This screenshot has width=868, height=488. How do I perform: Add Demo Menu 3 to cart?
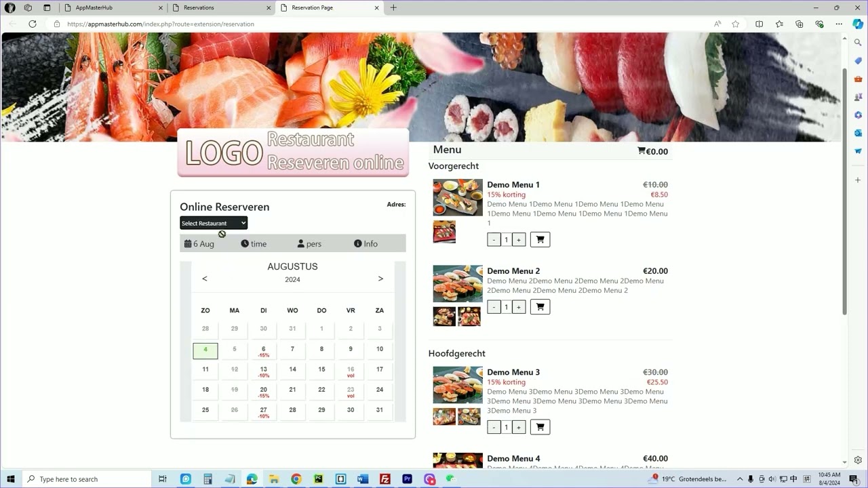coord(540,426)
